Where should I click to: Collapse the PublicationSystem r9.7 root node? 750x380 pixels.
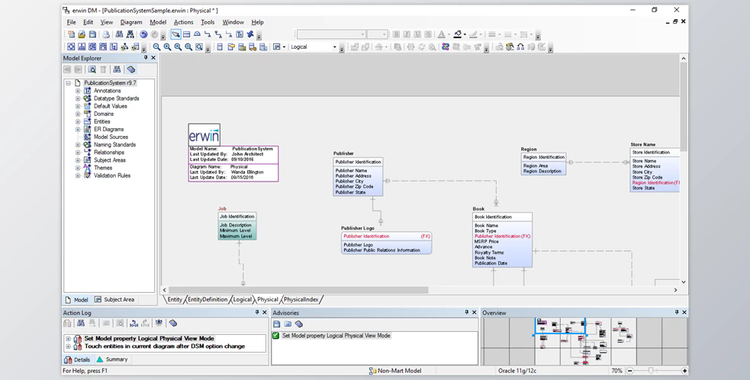tap(68, 83)
